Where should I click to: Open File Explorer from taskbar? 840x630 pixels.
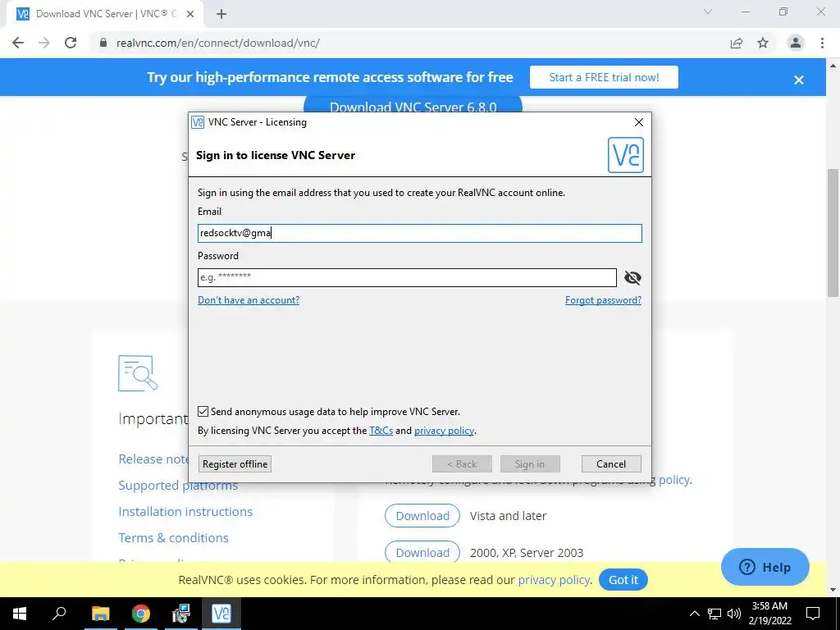(x=100, y=614)
